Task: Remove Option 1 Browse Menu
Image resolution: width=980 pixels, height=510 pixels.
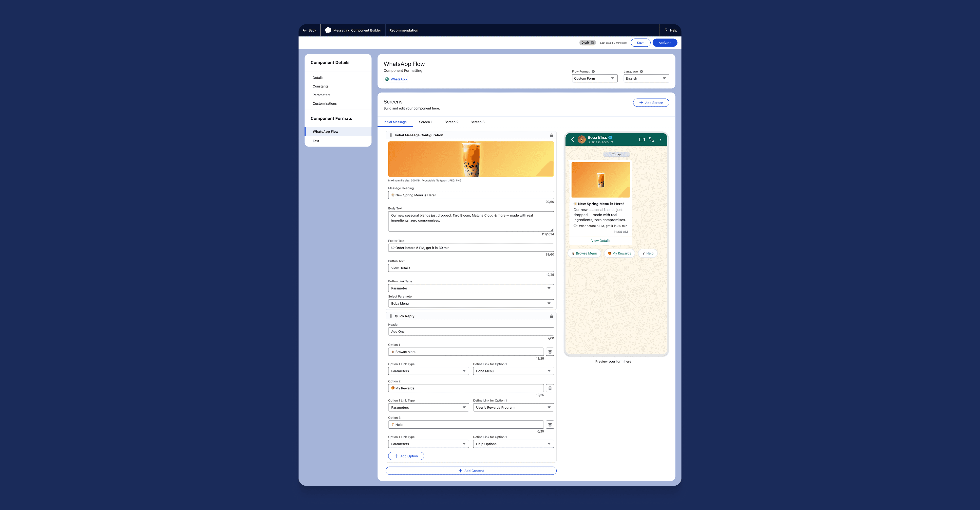Action: (550, 352)
